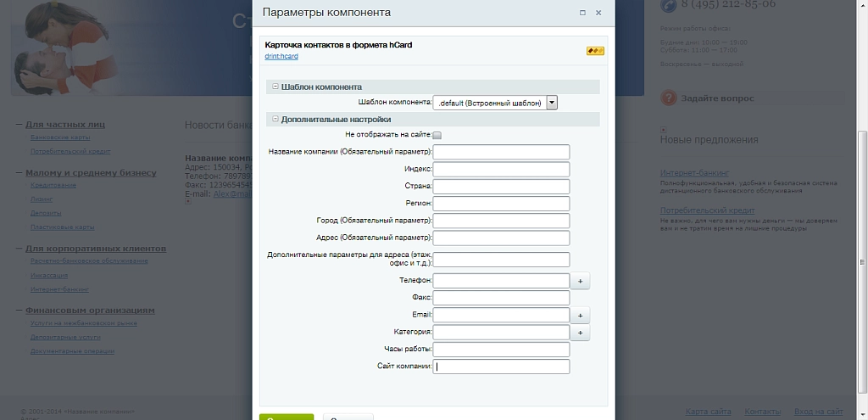The width and height of the screenshot is (868, 420).
Task: Click the green save button
Action: (x=287, y=417)
